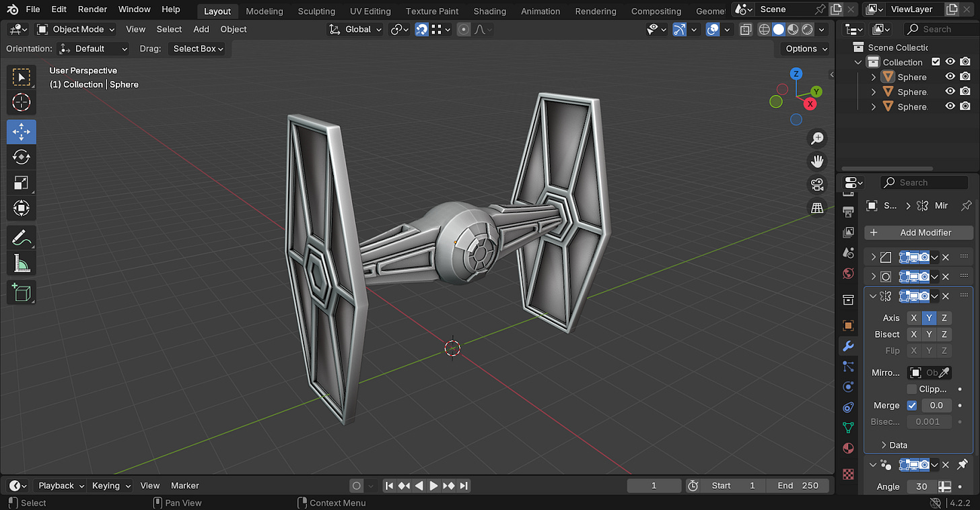This screenshot has height=510, width=980.
Task: Select the Cursor tool in the toolbar
Action: [x=22, y=102]
